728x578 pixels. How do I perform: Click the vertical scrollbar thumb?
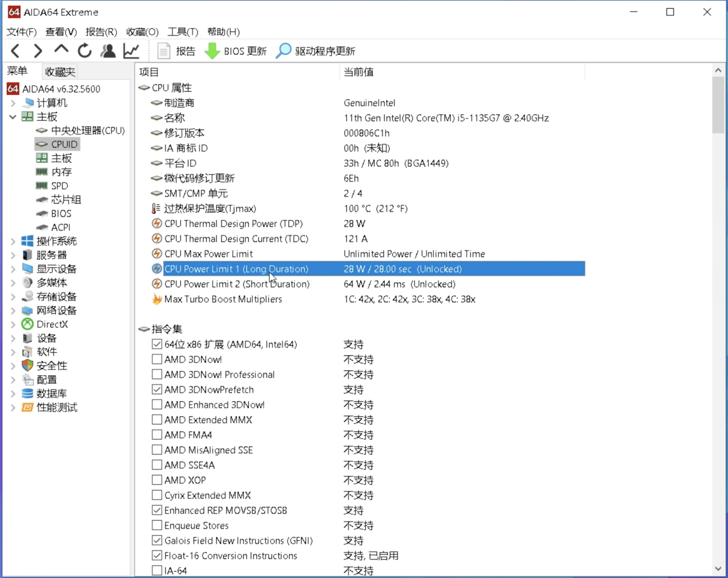[718, 105]
